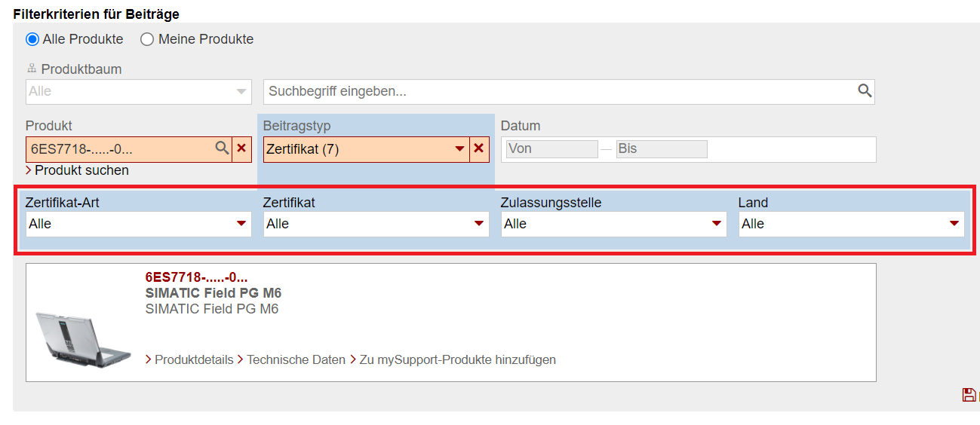Clear the Produkt filter with red X
This screenshot has width=980, height=425.
tap(241, 148)
